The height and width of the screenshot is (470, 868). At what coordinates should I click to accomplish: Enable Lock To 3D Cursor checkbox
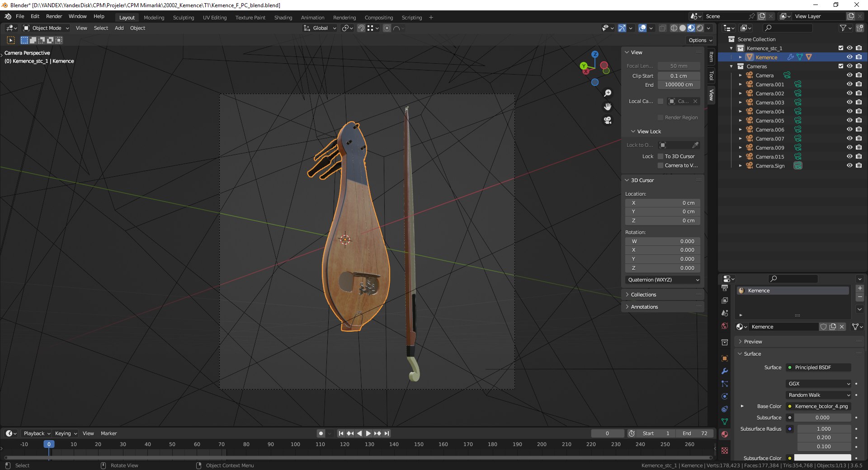[x=660, y=156]
